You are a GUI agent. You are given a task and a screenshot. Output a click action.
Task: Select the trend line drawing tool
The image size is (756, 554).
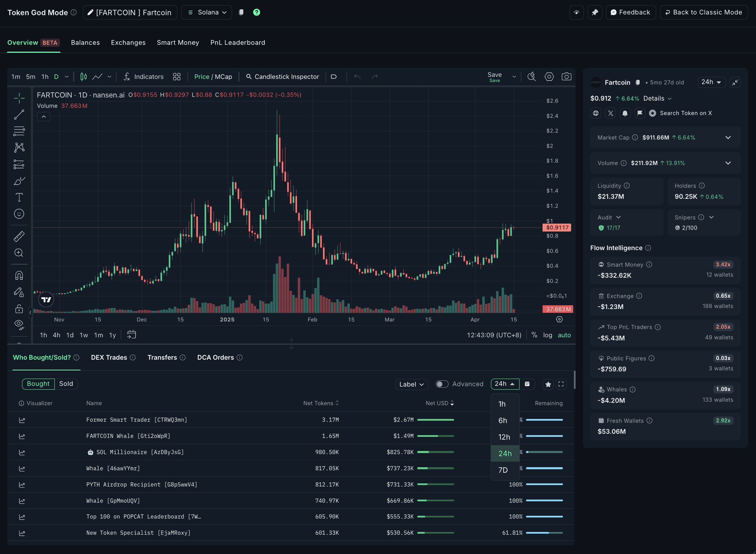click(x=19, y=115)
